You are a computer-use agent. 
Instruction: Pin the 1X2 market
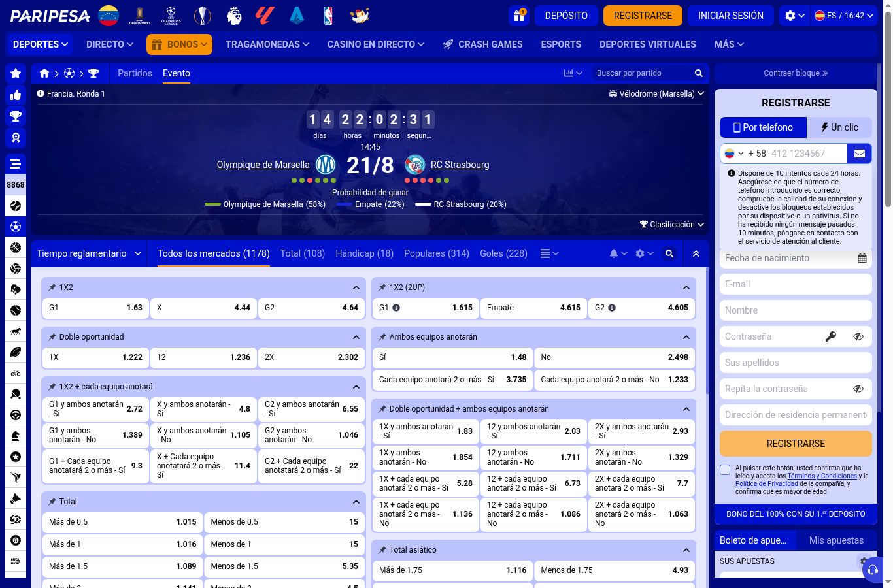tap(52, 287)
